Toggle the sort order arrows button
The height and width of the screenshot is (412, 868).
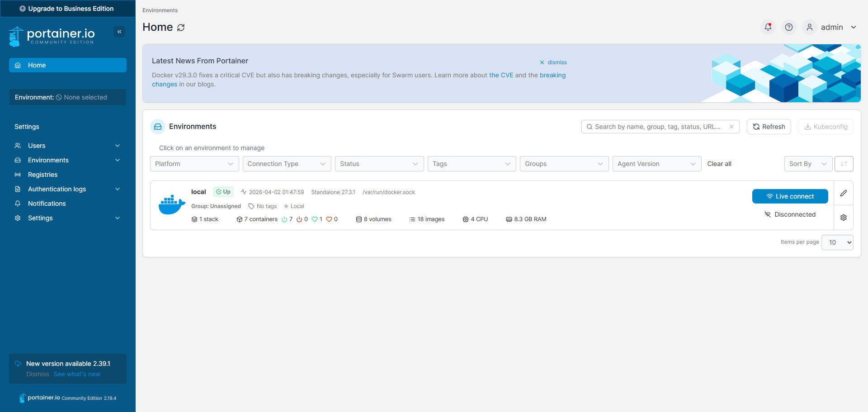pyautogui.click(x=844, y=164)
